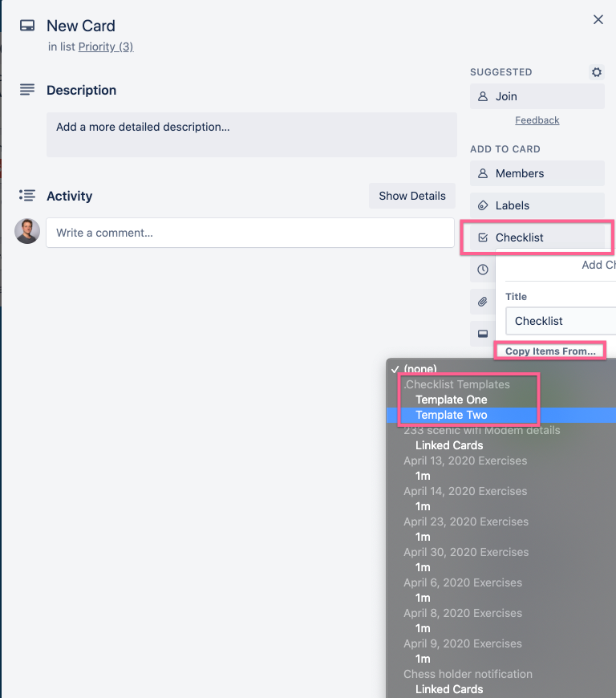Open the suggested actions settings gear
The width and height of the screenshot is (616, 698).
click(x=597, y=72)
